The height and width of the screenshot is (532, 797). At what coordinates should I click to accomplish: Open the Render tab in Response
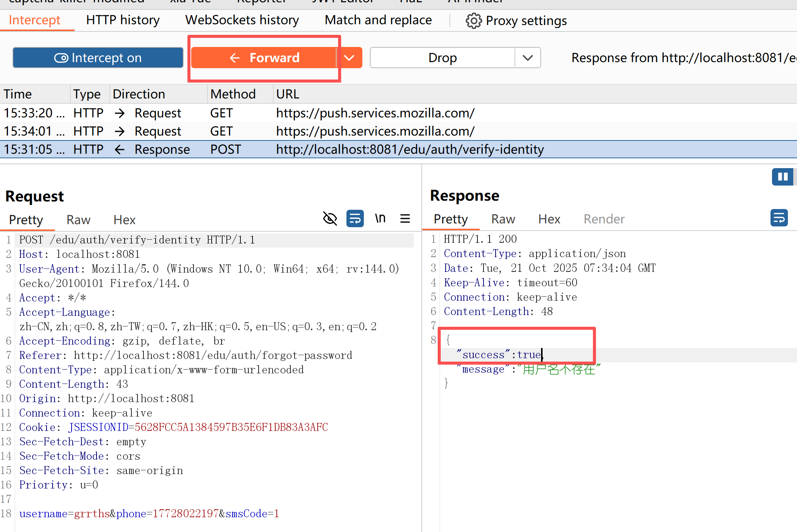coord(604,219)
